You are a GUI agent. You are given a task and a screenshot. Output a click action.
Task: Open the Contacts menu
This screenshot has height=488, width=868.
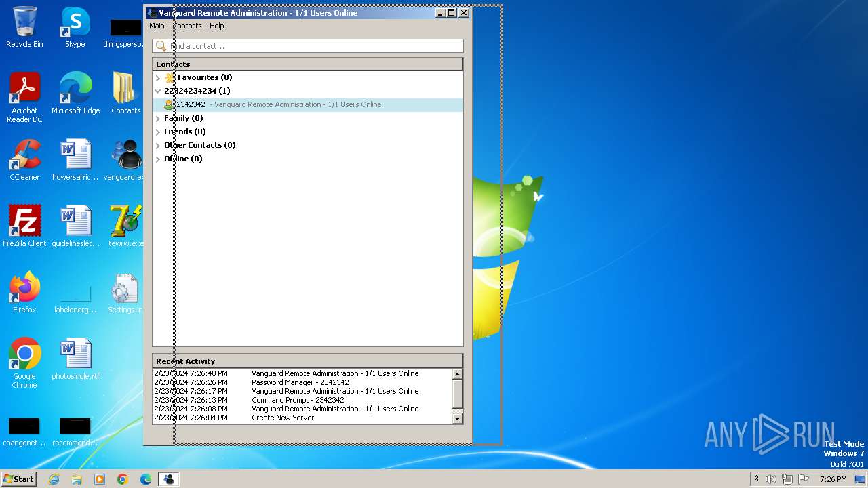(187, 26)
